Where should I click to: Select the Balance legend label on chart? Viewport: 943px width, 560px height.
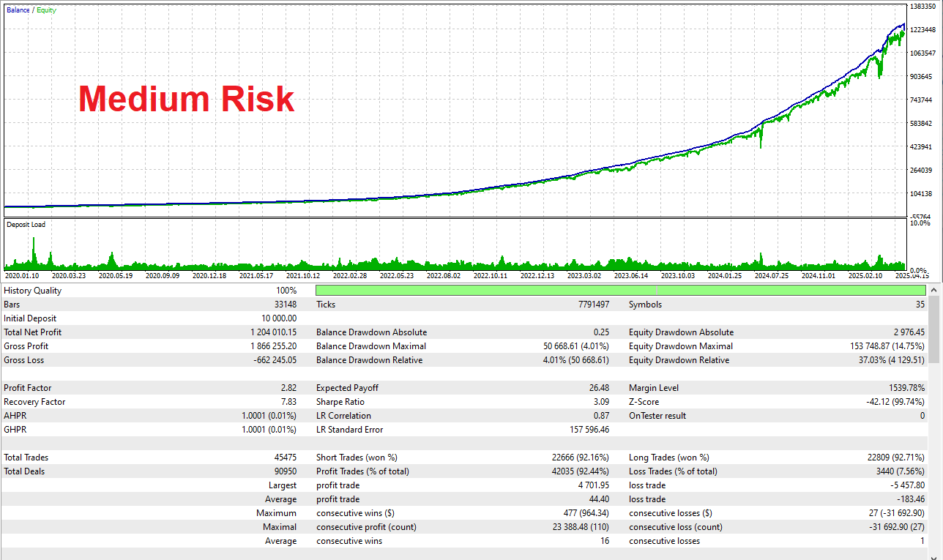[x=18, y=10]
